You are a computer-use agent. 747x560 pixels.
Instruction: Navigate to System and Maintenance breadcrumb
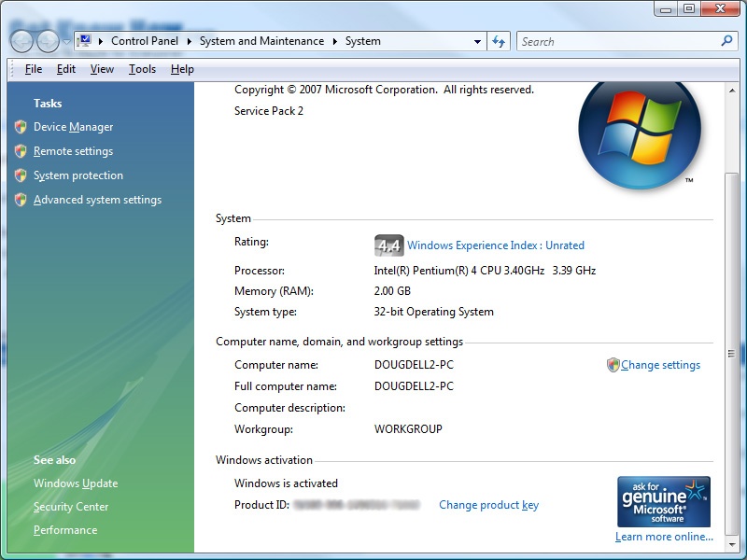pos(261,41)
